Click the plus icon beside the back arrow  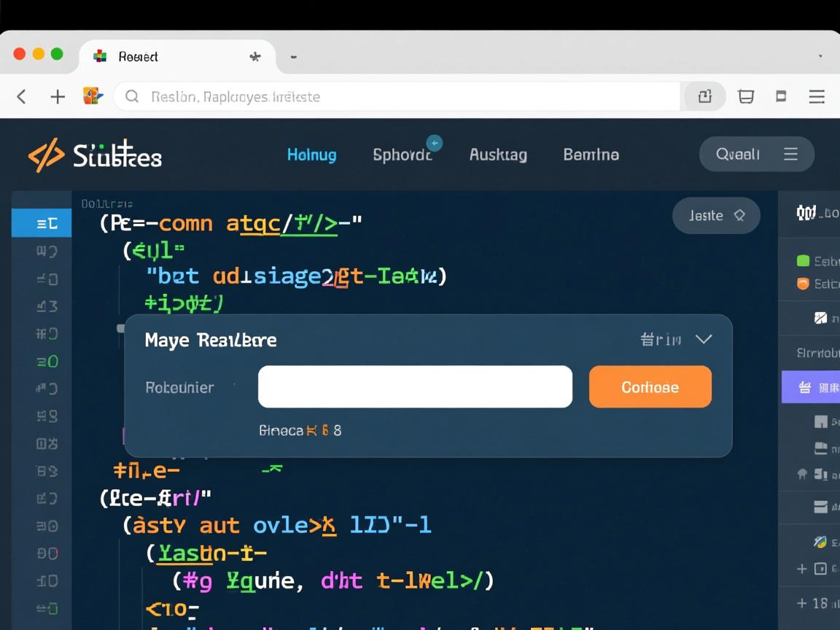click(x=58, y=96)
